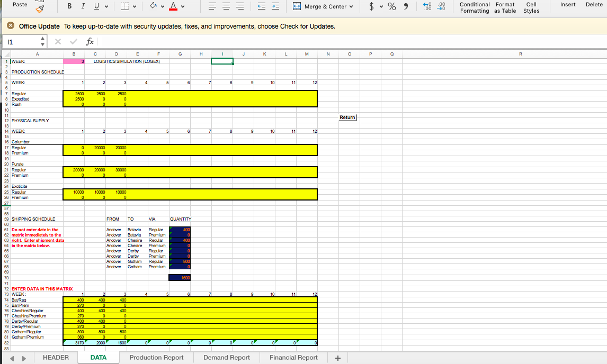
Task: Confirm formula entry checkmark icon
Action: tap(74, 41)
